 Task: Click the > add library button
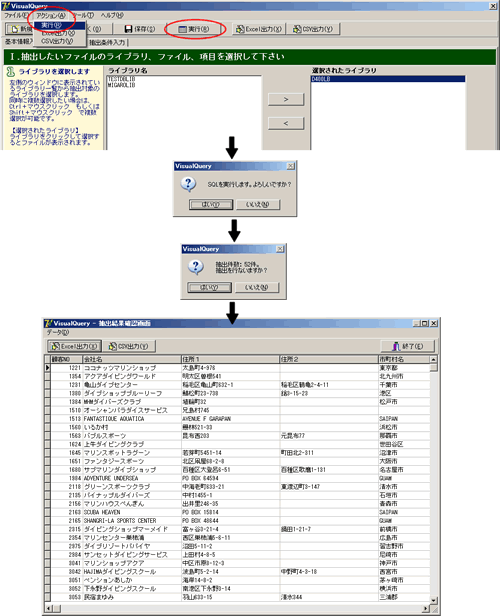coord(286,99)
